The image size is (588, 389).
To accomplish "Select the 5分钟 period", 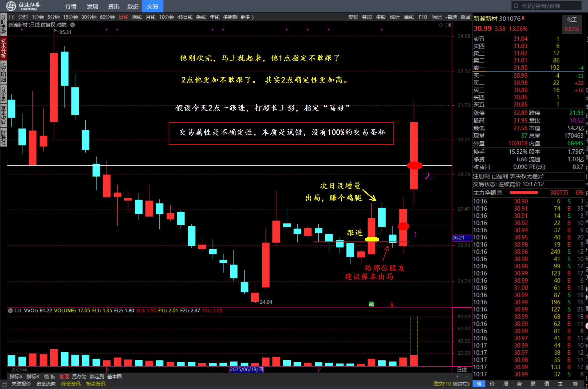I will tap(54, 17).
